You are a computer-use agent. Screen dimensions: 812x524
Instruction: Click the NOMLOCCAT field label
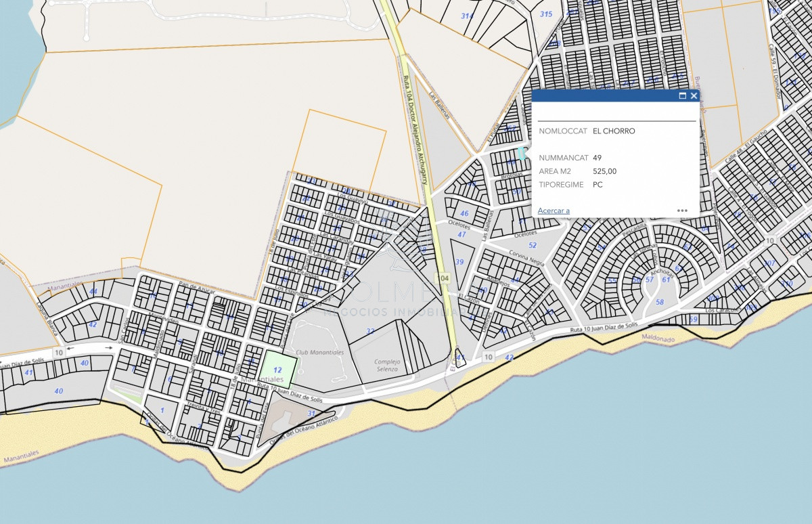562,131
